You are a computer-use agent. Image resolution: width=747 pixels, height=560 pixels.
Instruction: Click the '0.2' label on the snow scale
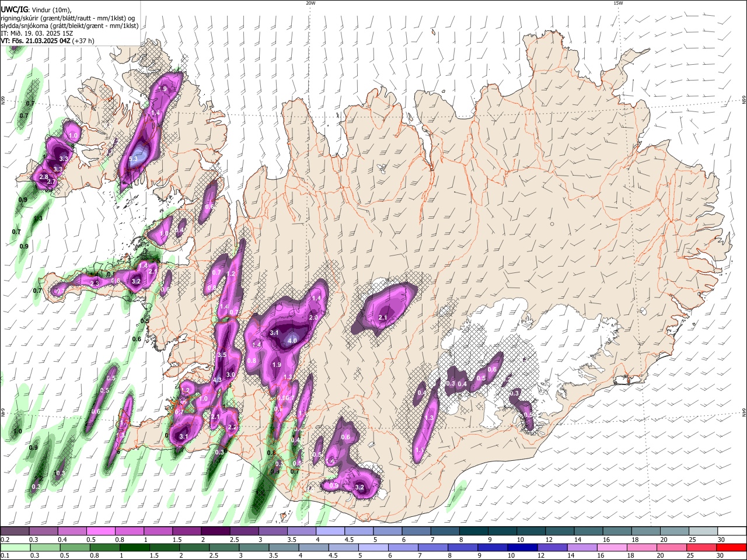[x=5, y=540]
